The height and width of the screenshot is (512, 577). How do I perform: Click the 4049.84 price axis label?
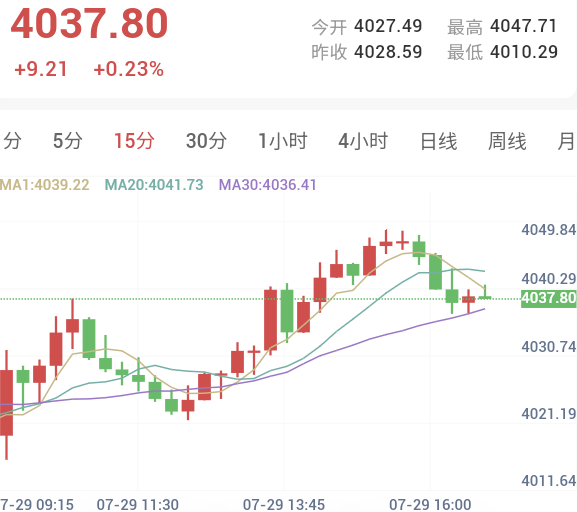click(549, 230)
